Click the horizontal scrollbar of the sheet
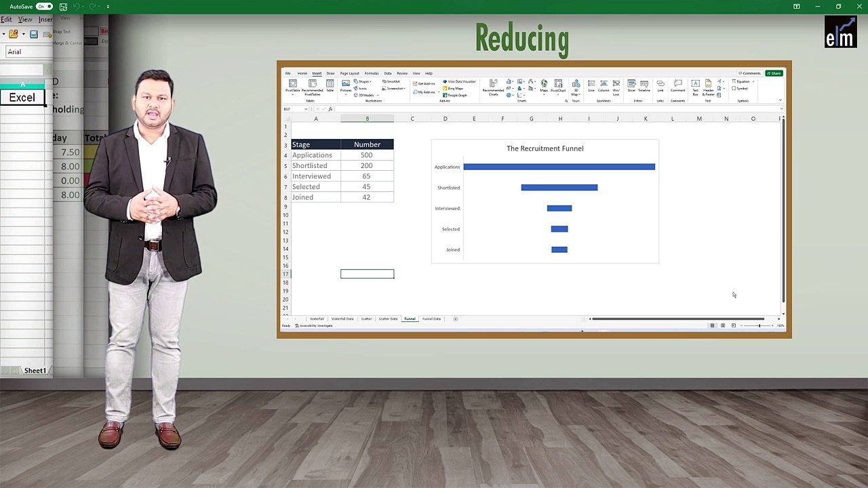 pos(678,319)
